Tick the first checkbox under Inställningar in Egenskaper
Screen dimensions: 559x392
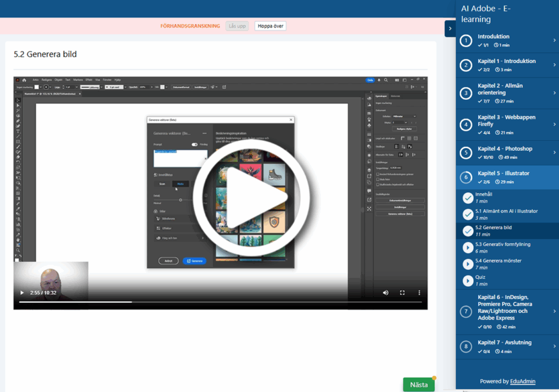click(378, 174)
